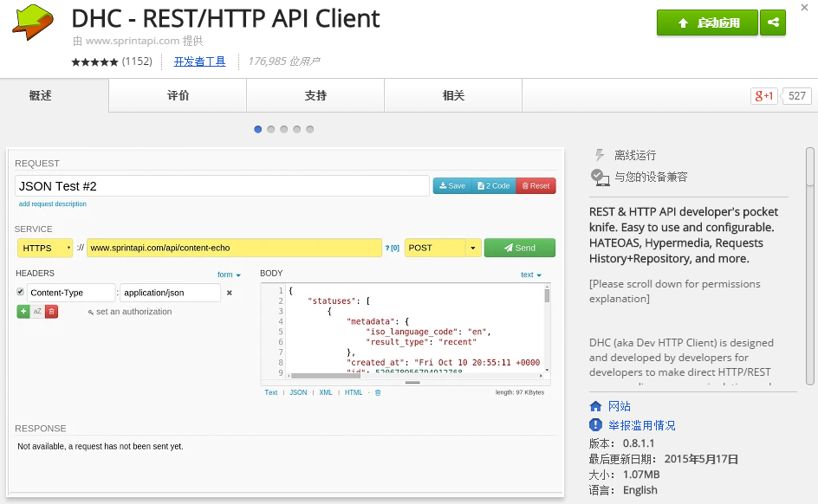
Task: Click the offline lightning bolt icon
Action: [600, 155]
